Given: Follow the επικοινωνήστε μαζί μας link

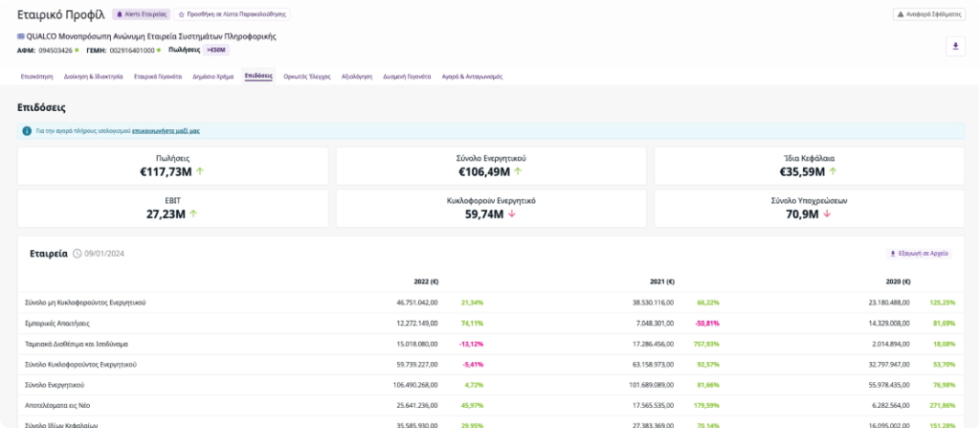Looking at the screenshot, I should 166,130.
